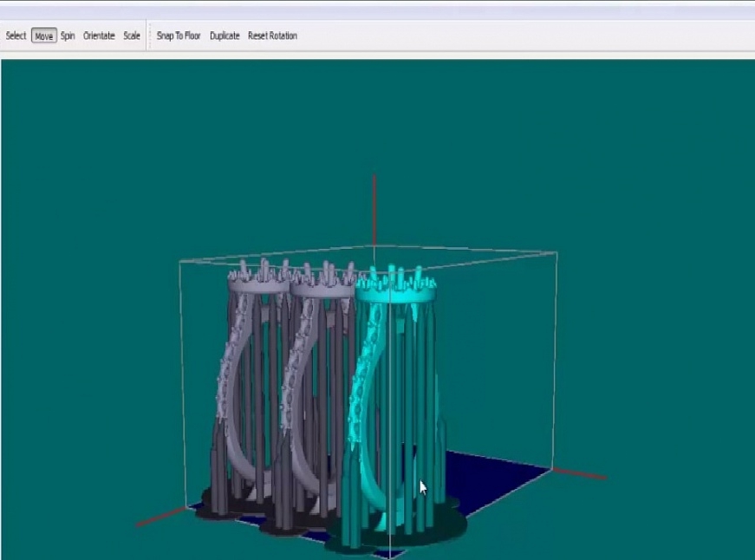Click the red axis line extending right of the platform

579,473
